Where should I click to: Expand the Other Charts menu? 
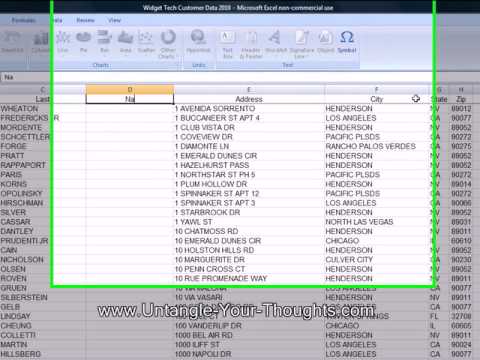168,44
